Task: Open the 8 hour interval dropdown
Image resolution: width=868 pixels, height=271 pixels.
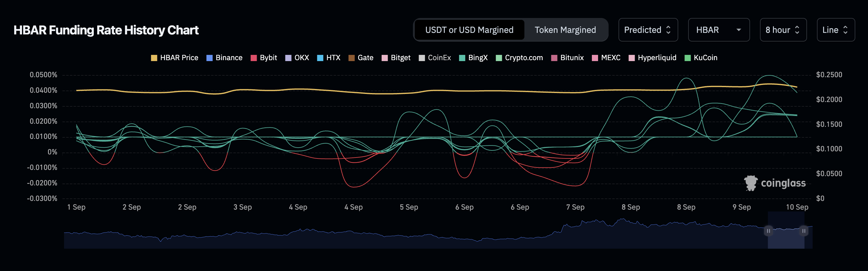Action: [783, 30]
